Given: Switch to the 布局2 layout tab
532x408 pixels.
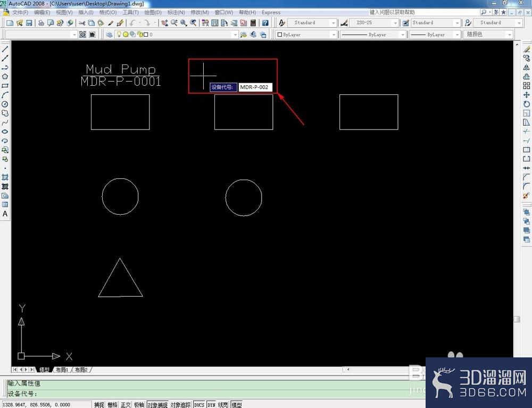Looking at the screenshot, I should [81, 370].
